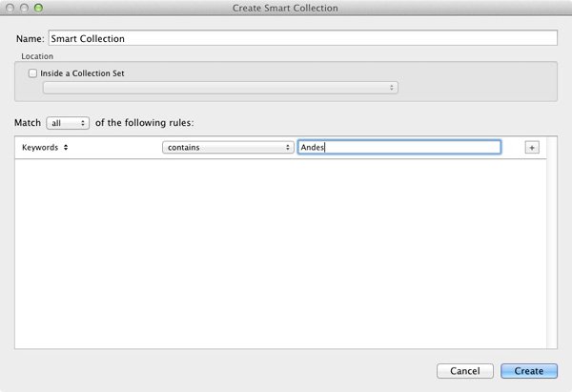Focus the Name text field
The image size is (572, 392).
(303, 38)
